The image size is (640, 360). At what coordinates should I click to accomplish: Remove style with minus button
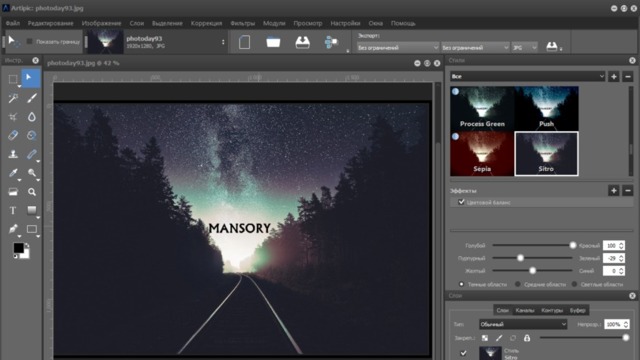point(628,76)
